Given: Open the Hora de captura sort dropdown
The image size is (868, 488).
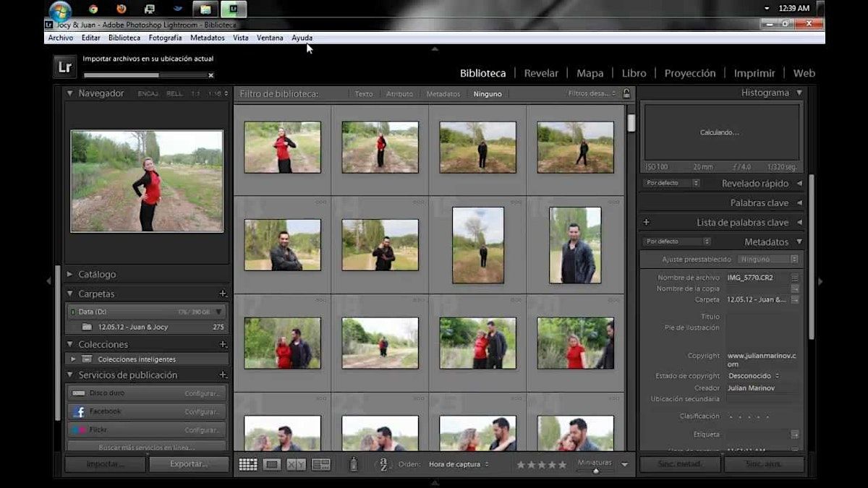Looking at the screenshot, I should pos(459,464).
